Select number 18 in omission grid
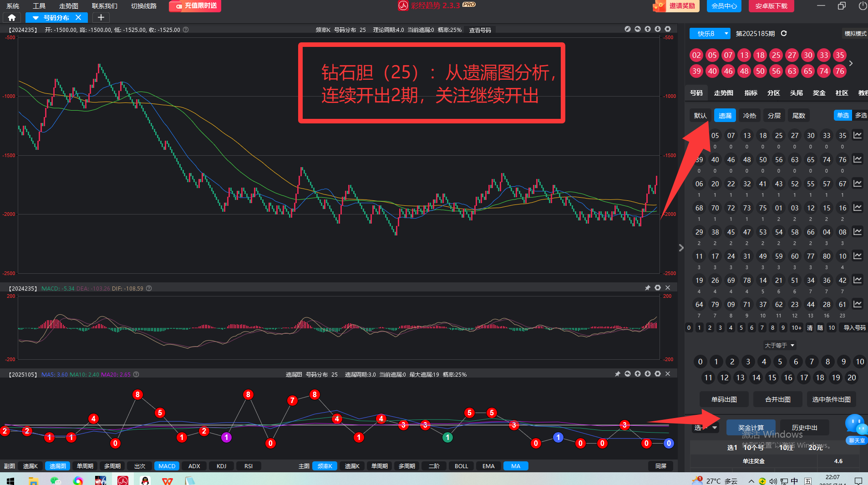The height and width of the screenshot is (485, 868). pos(762,135)
